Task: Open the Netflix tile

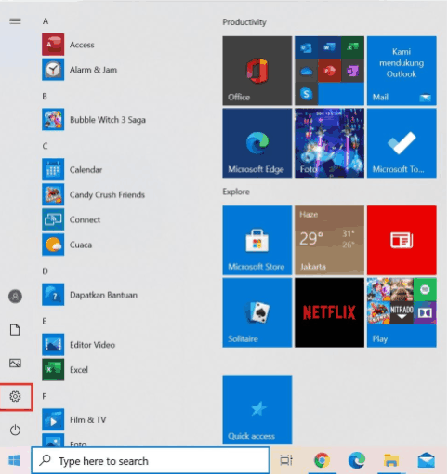Action: tap(329, 312)
